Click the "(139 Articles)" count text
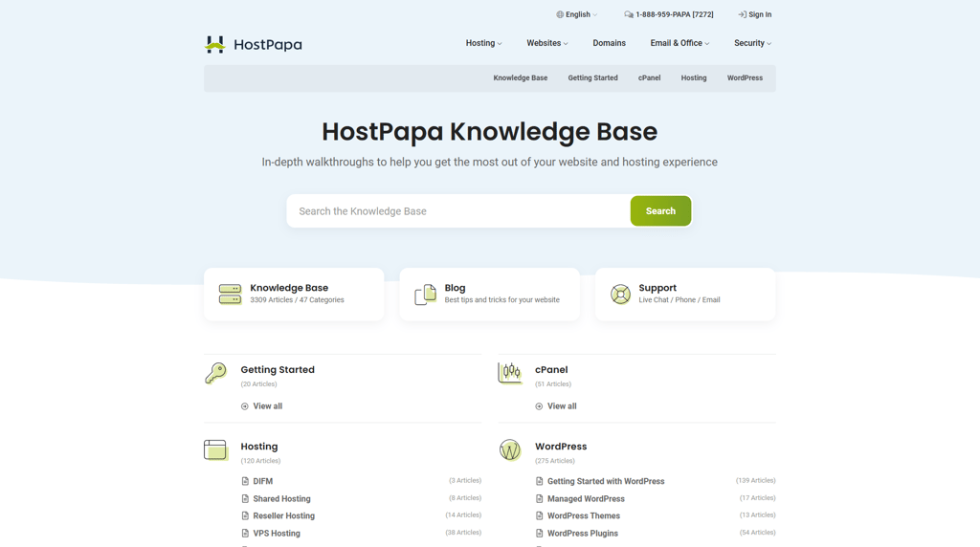Viewport: 980px width, 547px height. 756,481
